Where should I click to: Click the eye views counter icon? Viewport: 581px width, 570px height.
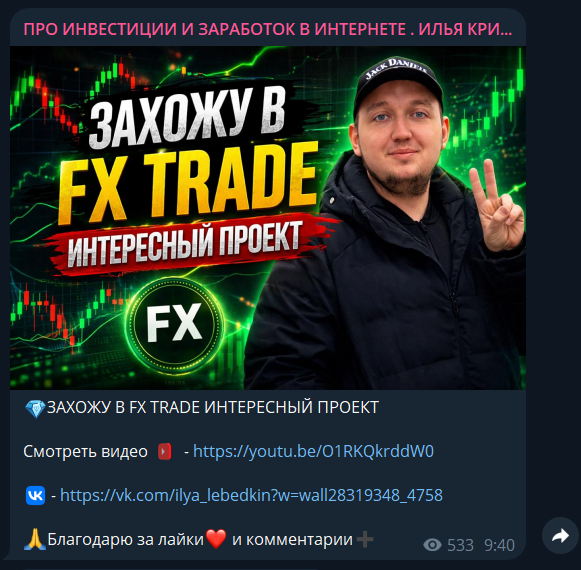tap(432, 545)
